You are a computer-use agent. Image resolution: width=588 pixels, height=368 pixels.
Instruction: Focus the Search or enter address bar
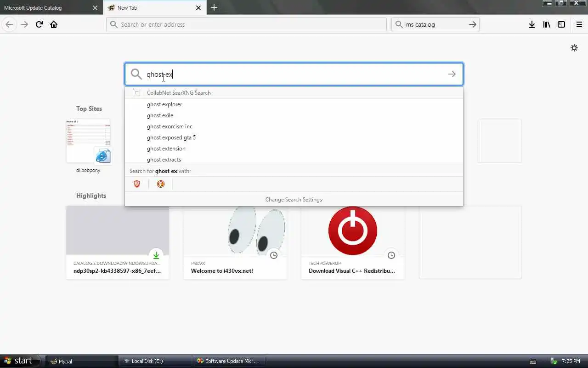(x=246, y=24)
